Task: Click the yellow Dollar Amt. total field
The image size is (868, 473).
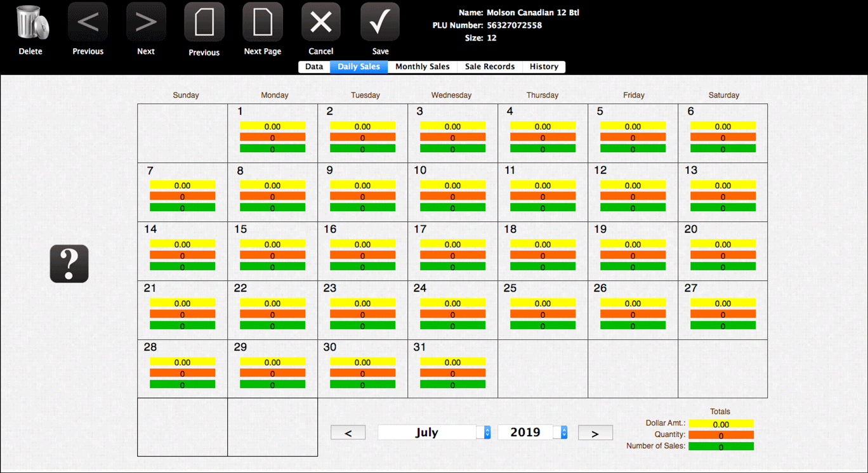Action: click(721, 424)
